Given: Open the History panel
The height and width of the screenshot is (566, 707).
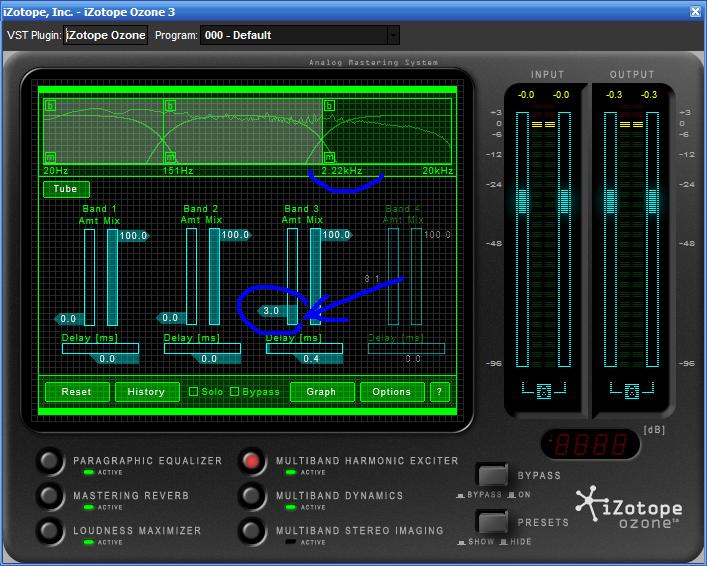Looking at the screenshot, I should [x=146, y=391].
